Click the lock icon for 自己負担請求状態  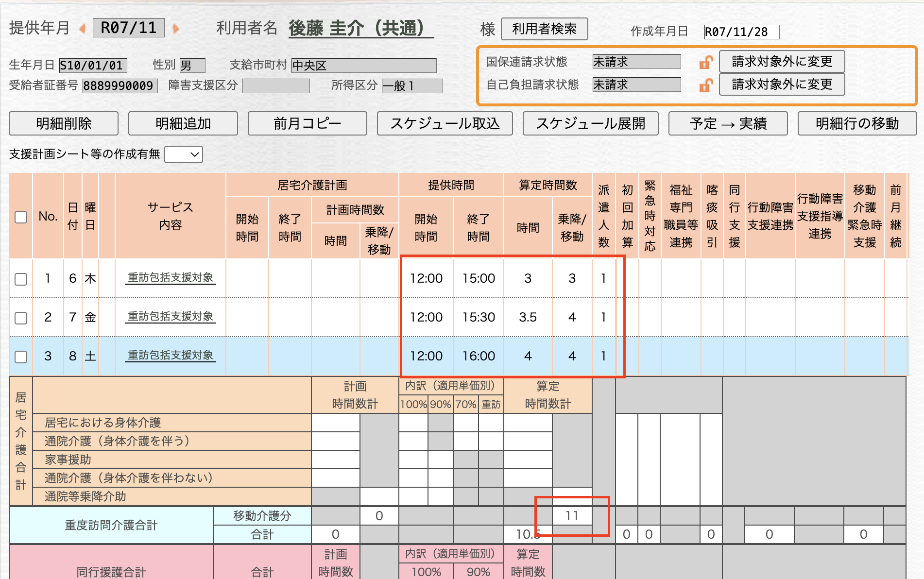click(x=706, y=85)
